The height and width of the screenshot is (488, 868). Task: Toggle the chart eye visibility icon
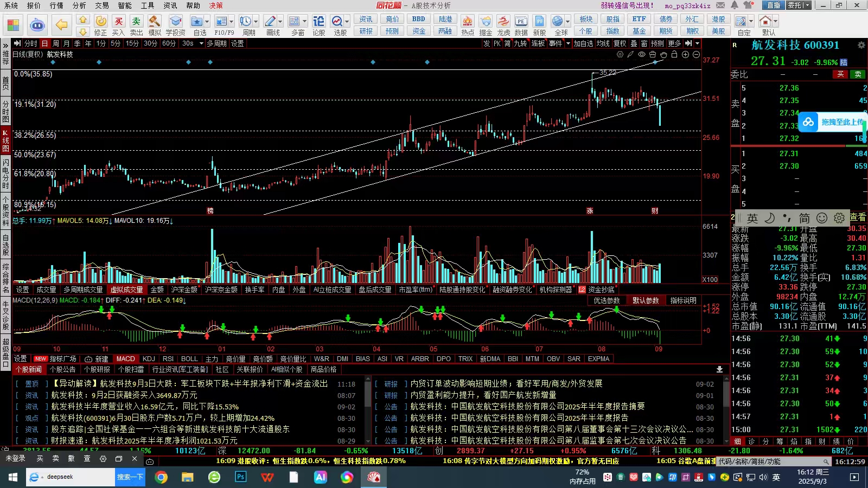(x=642, y=54)
